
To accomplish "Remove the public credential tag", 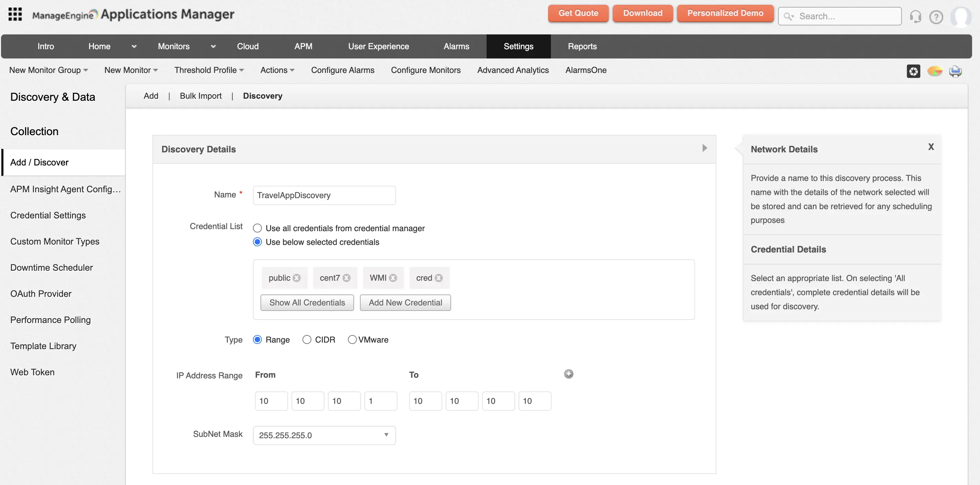I will (x=297, y=278).
